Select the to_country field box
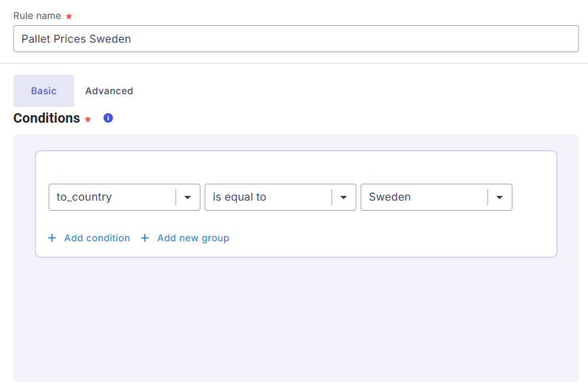 click(125, 197)
